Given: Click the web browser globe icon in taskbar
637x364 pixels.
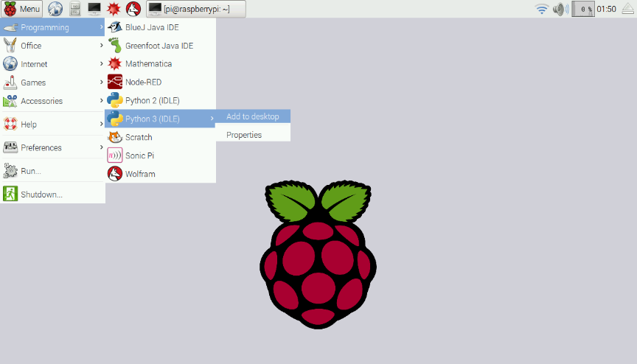Looking at the screenshot, I should point(55,9).
